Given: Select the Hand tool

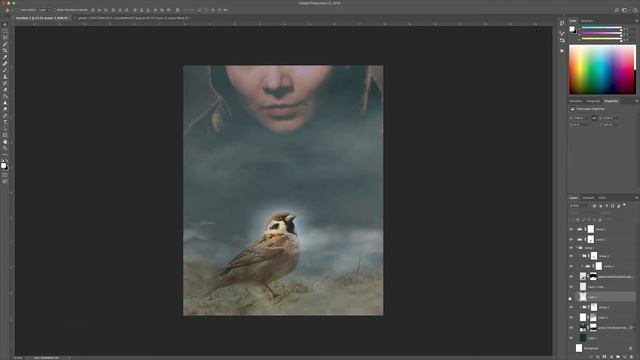Looking at the screenshot, I should pyautogui.click(x=5, y=142).
